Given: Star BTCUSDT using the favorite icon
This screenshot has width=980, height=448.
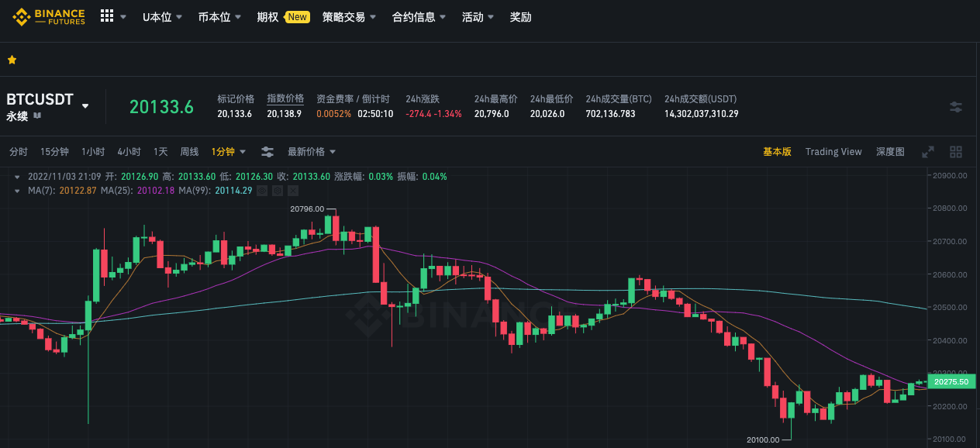Looking at the screenshot, I should point(12,59).
